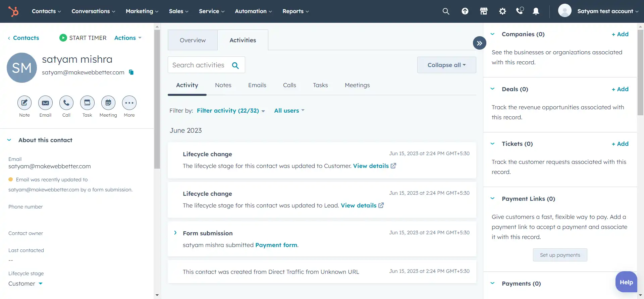Focus the Search activities field
Image resolution: width=644 pixels, height=299 pixels.
[206, 65]
